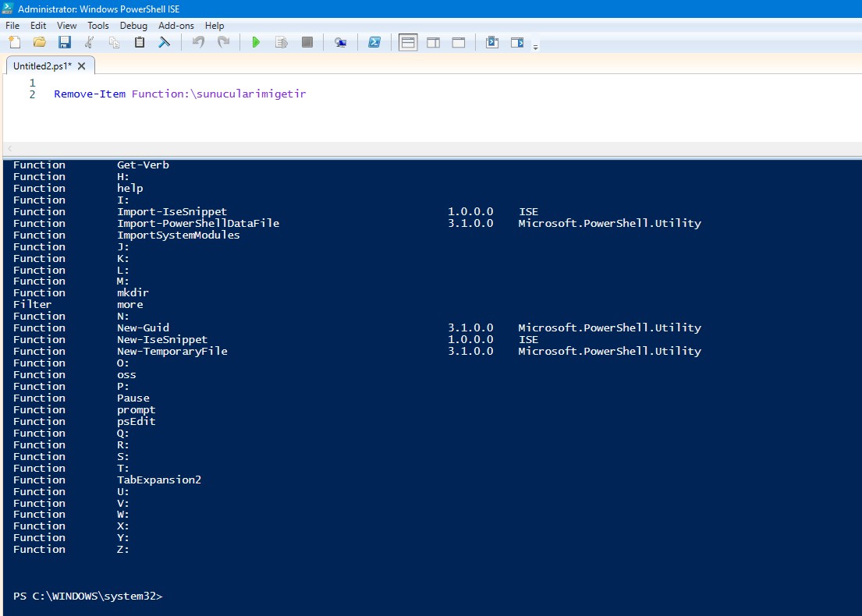Click the Run Selection icon
This screenshot has width=862, height=616.
pyautogui.click(x=281, y=42)
